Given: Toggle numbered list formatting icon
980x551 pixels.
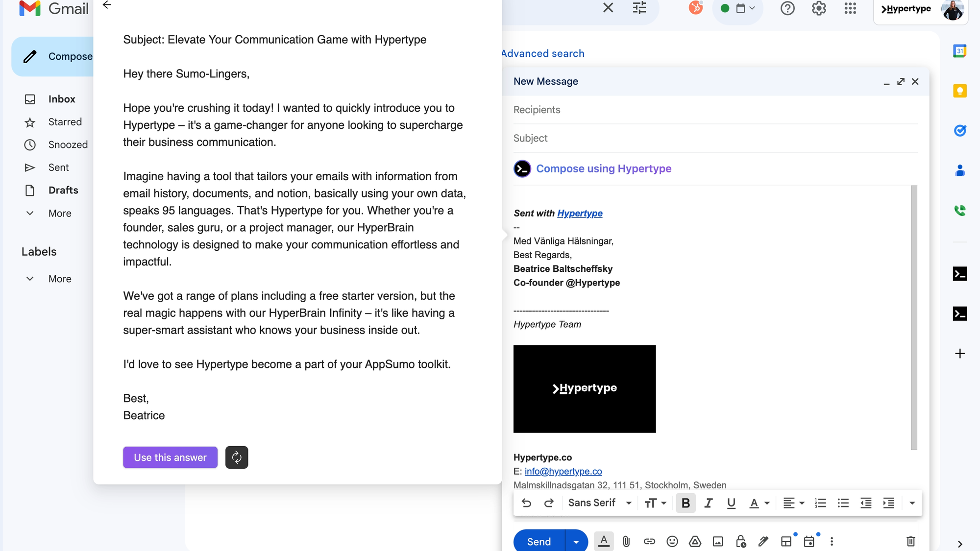Looking at the screenshot, I should point(819,503).
